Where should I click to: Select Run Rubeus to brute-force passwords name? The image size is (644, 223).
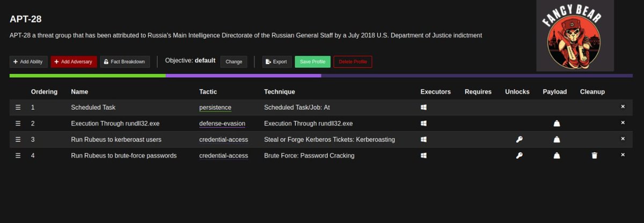pos(123,156)
